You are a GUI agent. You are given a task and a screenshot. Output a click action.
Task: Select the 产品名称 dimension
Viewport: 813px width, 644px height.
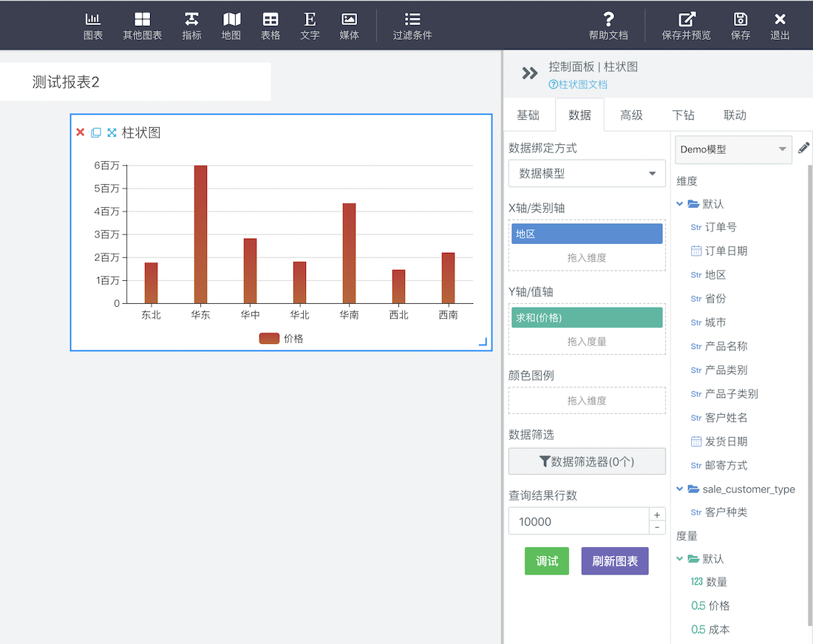coord(726,346)
